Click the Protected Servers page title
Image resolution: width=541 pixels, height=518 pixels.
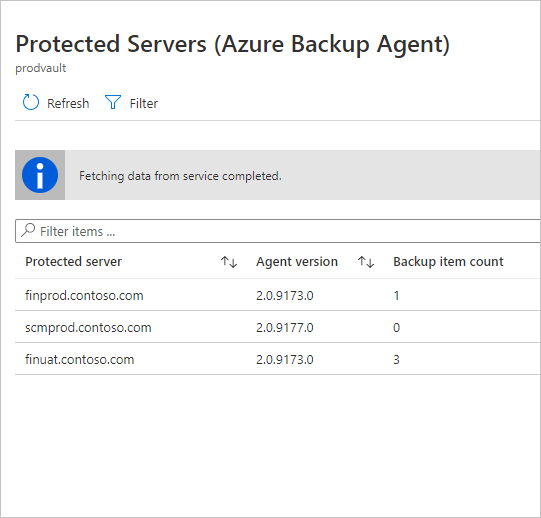coord(233,44)
